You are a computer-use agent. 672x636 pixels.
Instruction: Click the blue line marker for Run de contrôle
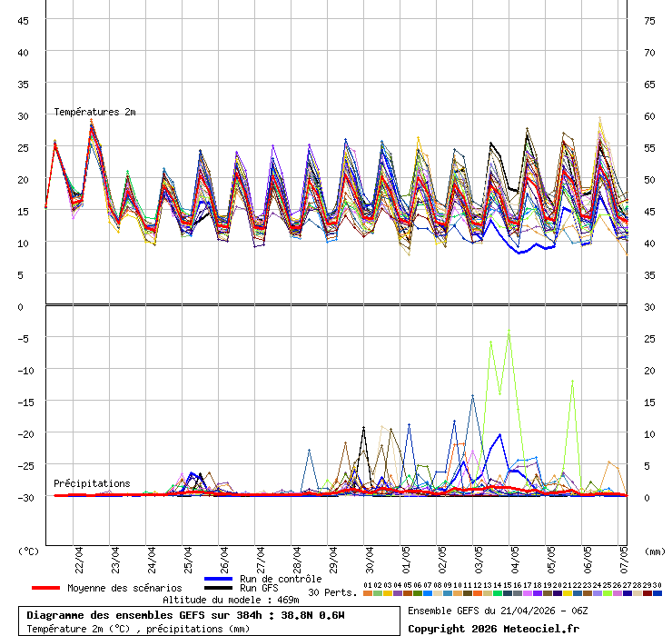(219, 579)
